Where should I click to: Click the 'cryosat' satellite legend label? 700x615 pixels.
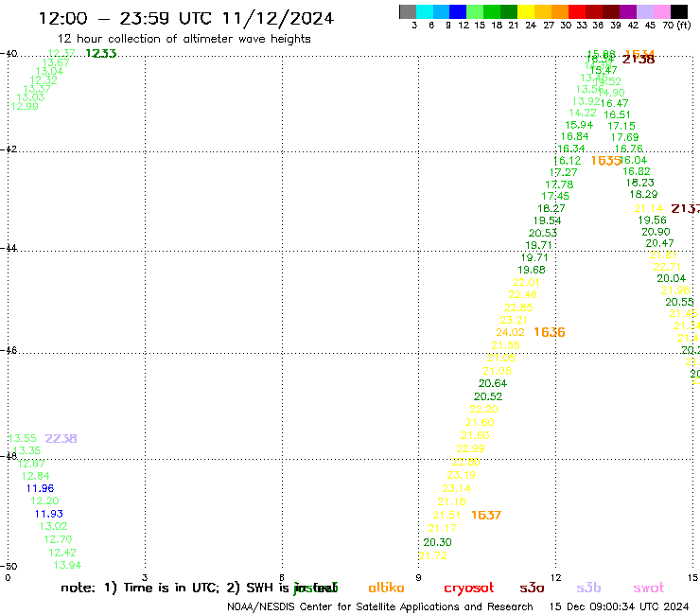(x=469, y=589)
